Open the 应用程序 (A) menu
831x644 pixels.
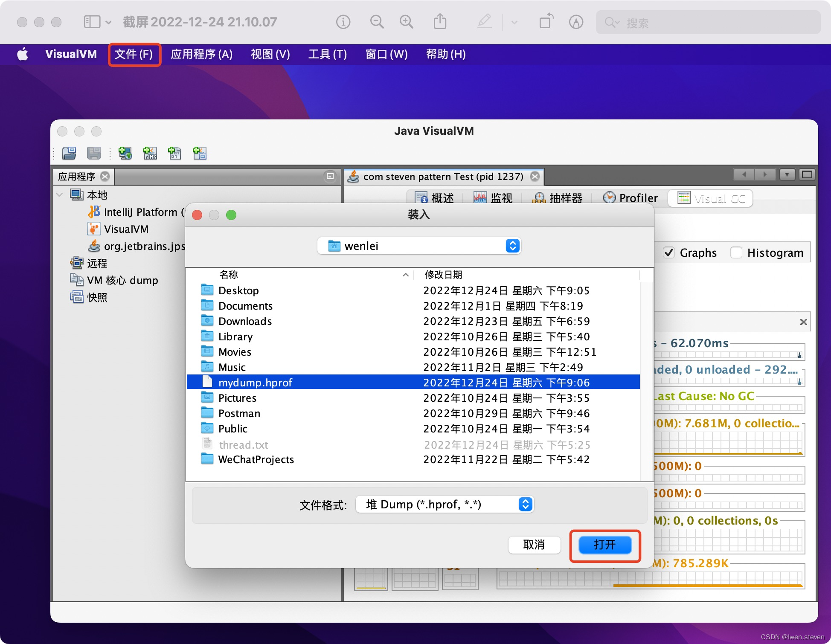(202, 54)
